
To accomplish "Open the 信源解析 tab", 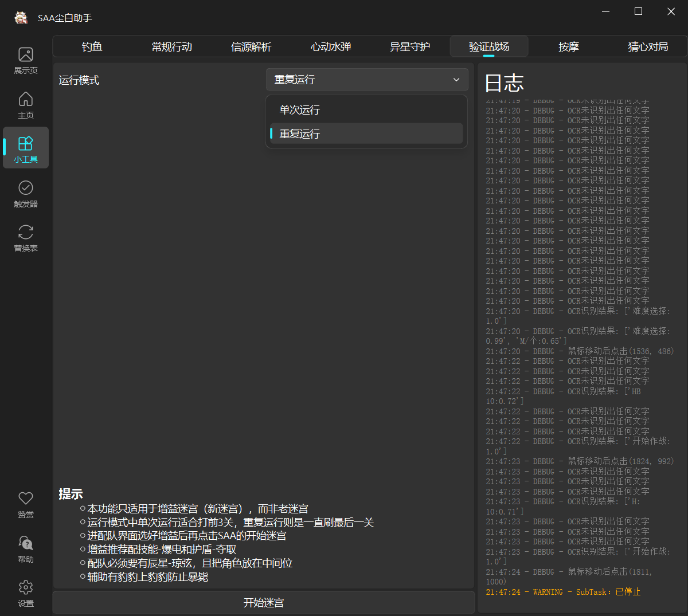I will [x=251, y=47].
